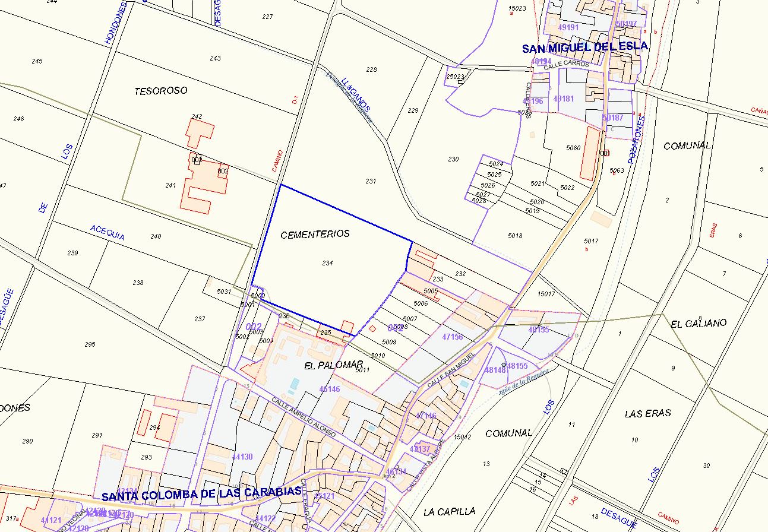
Task: Click parcel number 238
Action: click(x=138, y=283)
